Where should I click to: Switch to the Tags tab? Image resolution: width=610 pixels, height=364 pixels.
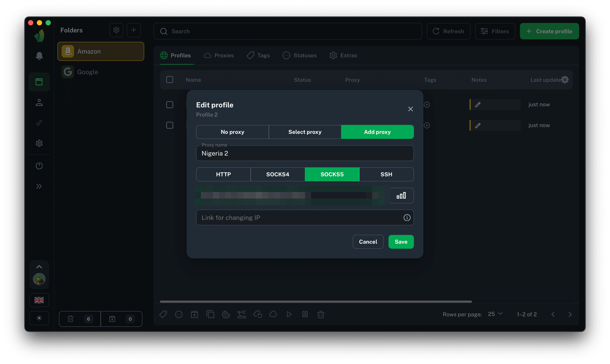pyautogui.click(x=258, y=55)
